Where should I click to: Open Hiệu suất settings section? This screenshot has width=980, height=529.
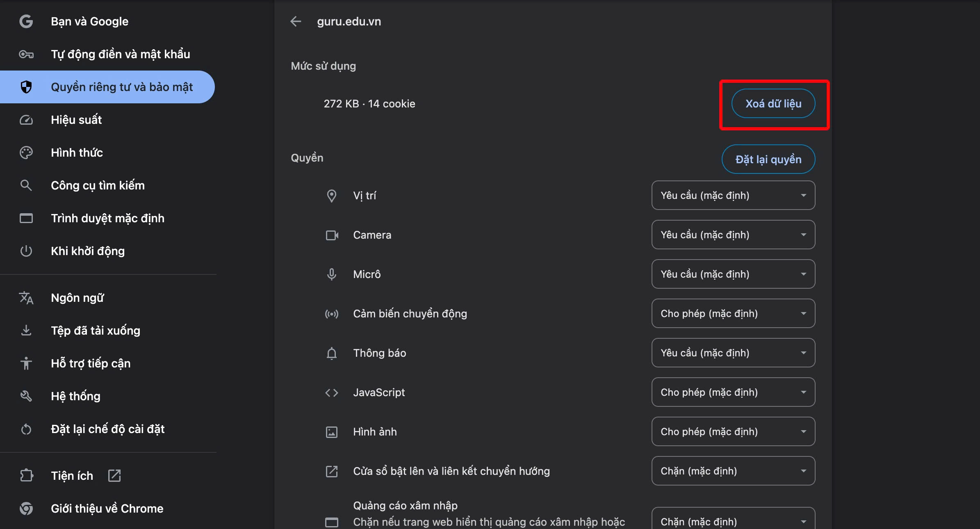click(107, 120)
